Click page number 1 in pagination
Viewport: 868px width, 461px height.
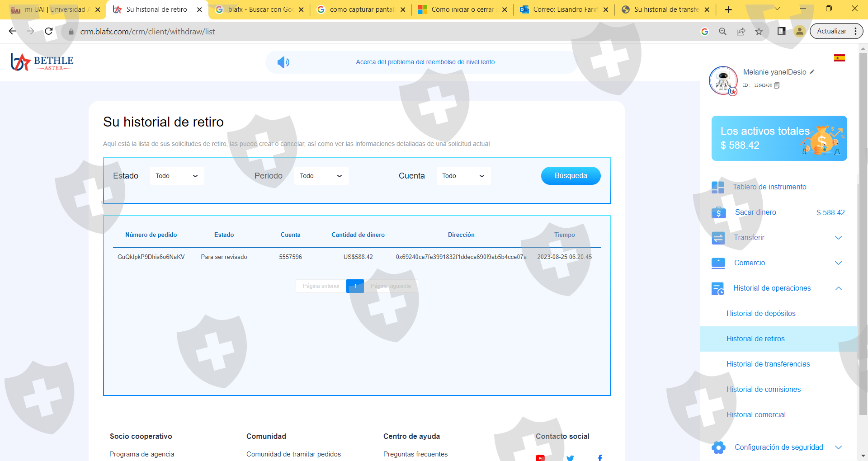(355, 286)
